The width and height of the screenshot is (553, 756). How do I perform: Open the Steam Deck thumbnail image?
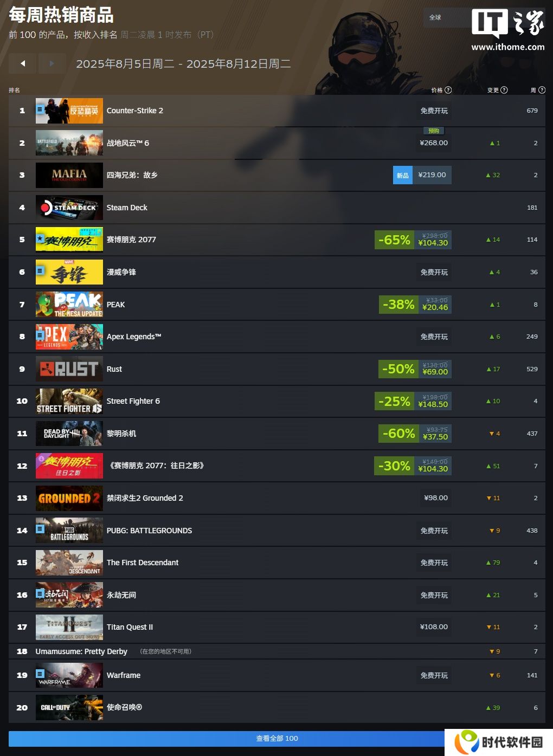coord(69,208)
